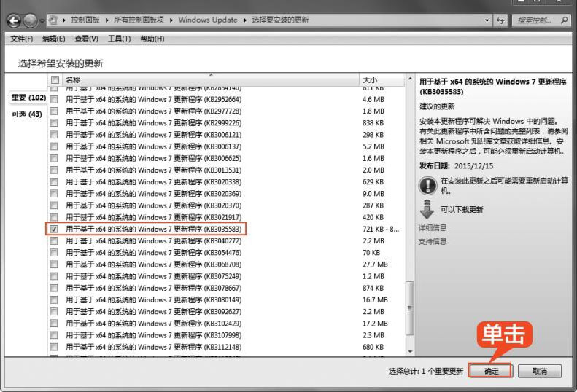Go to 所有控制面板项 in the breadcrumb

[x=139, y=20]
